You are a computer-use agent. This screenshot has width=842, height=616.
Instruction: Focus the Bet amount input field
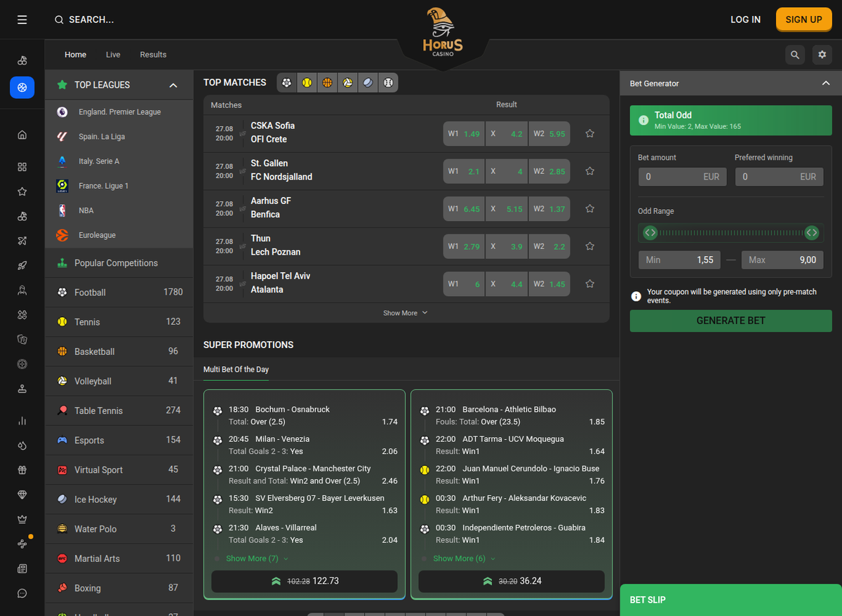(681, 177)
